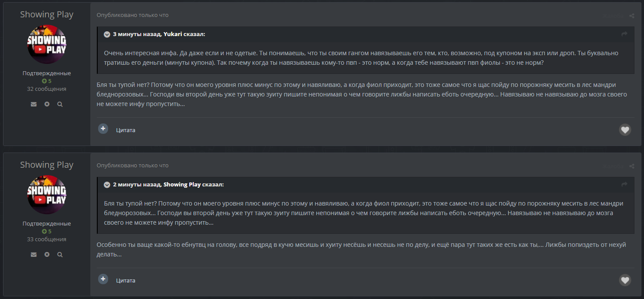Toggle multi-quote plus on first post

[103, 129]
